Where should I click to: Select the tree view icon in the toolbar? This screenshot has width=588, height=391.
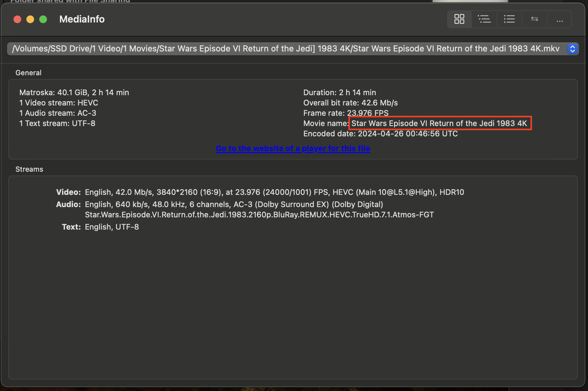(484, 19)
